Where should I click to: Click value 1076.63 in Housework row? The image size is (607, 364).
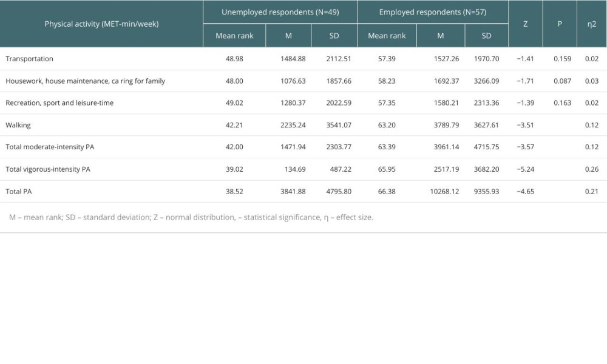pyautogui.click(x=293, y=81)
